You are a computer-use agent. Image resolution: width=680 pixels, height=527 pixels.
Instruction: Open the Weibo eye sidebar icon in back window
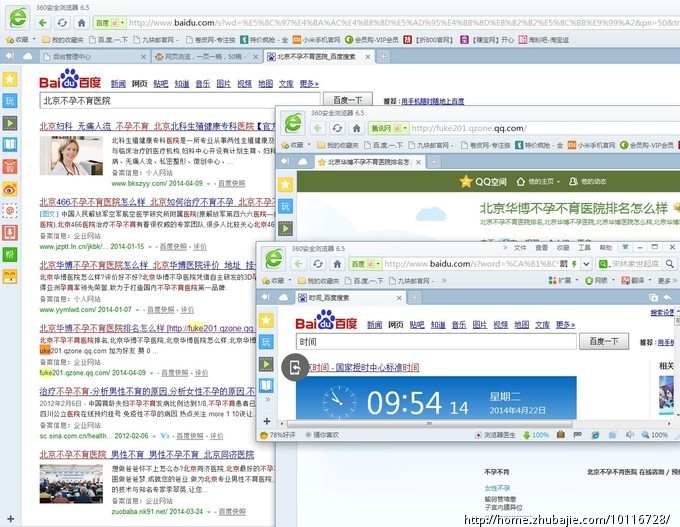(10, 189)
